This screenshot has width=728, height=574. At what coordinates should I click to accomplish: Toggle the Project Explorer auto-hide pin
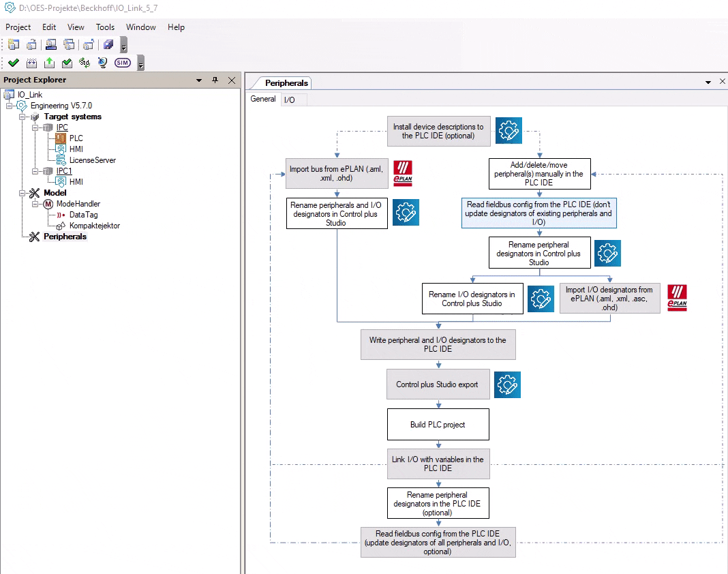(x=215, y=80)
